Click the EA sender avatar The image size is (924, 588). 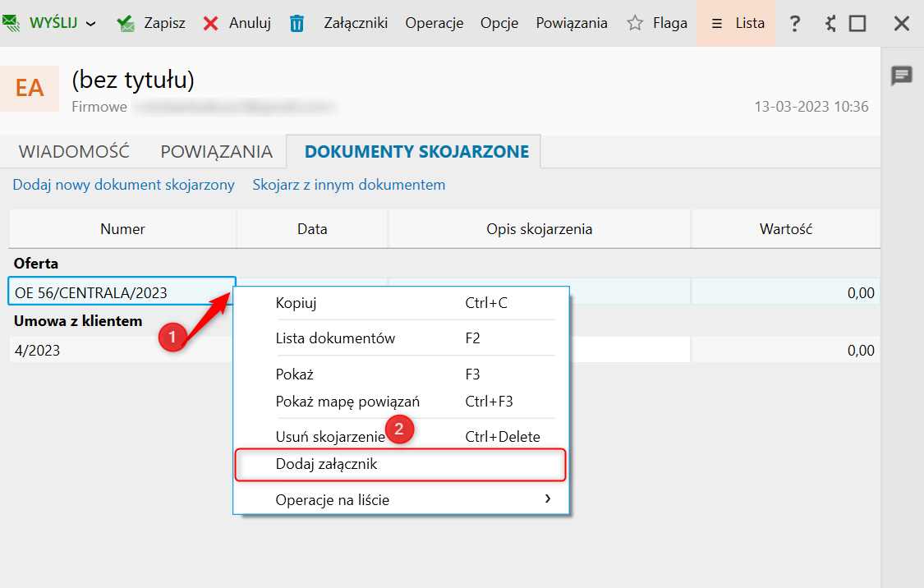pos(30,89)
